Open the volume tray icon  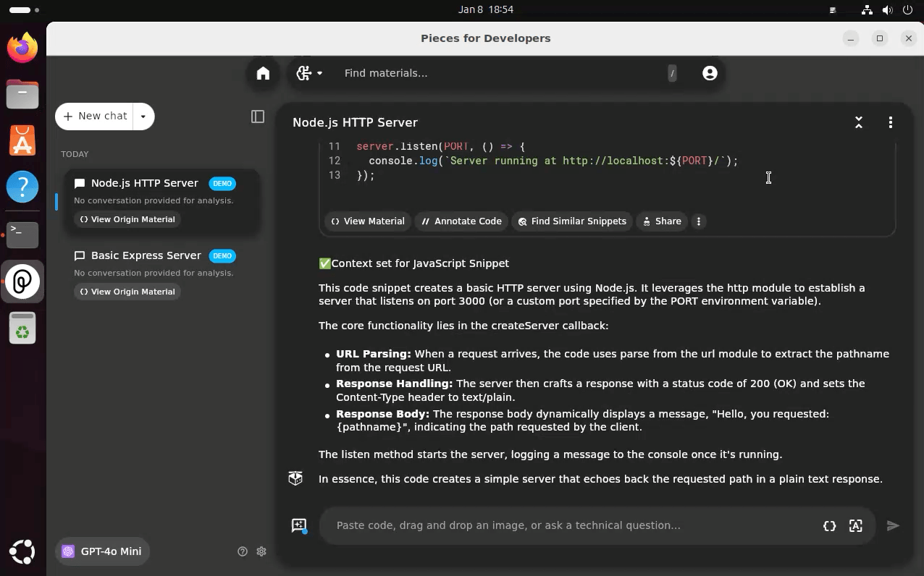point(888,10)
